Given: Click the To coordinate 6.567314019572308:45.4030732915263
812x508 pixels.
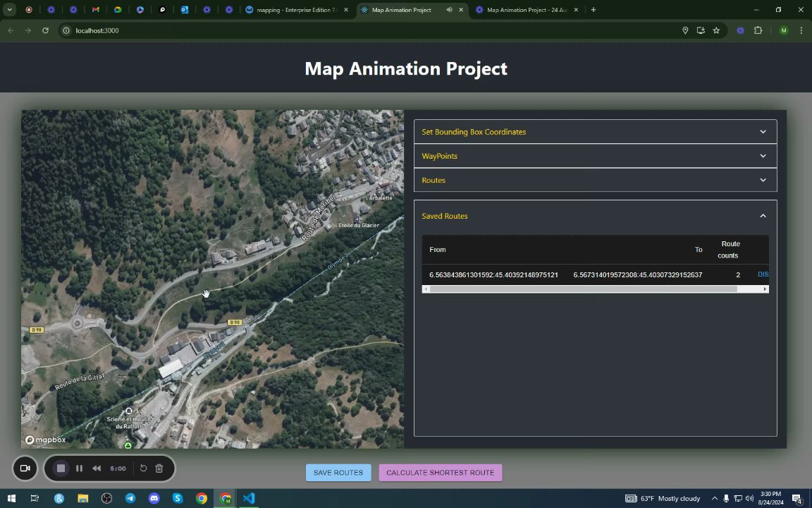Looking at the screenshot, I should 637,274.
